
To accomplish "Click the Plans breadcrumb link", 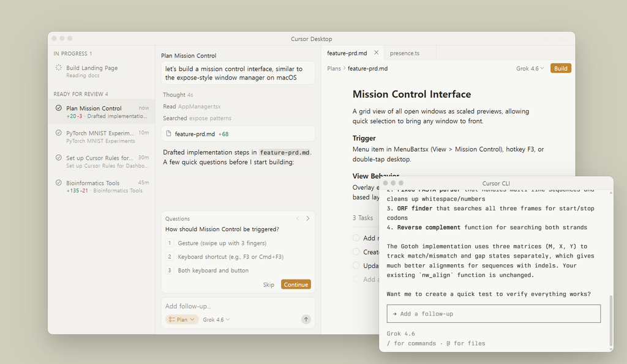I will point(334,69).
